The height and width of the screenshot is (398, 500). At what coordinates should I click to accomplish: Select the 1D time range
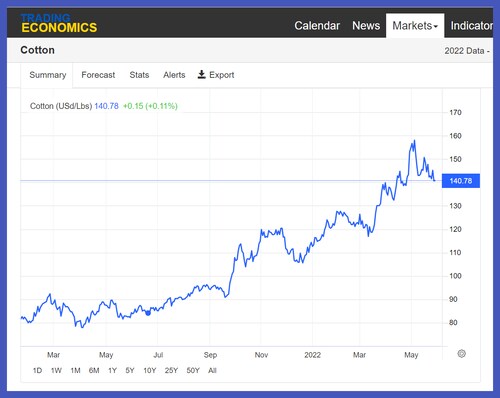click(x=37, y=370)
